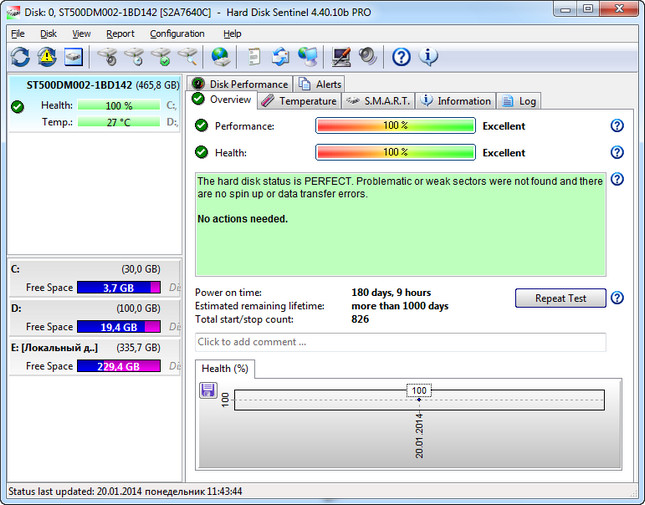Viewport: 645px width, 505px height.
Task: Click the 100 data point on health graph
Action: coord(419,399)
